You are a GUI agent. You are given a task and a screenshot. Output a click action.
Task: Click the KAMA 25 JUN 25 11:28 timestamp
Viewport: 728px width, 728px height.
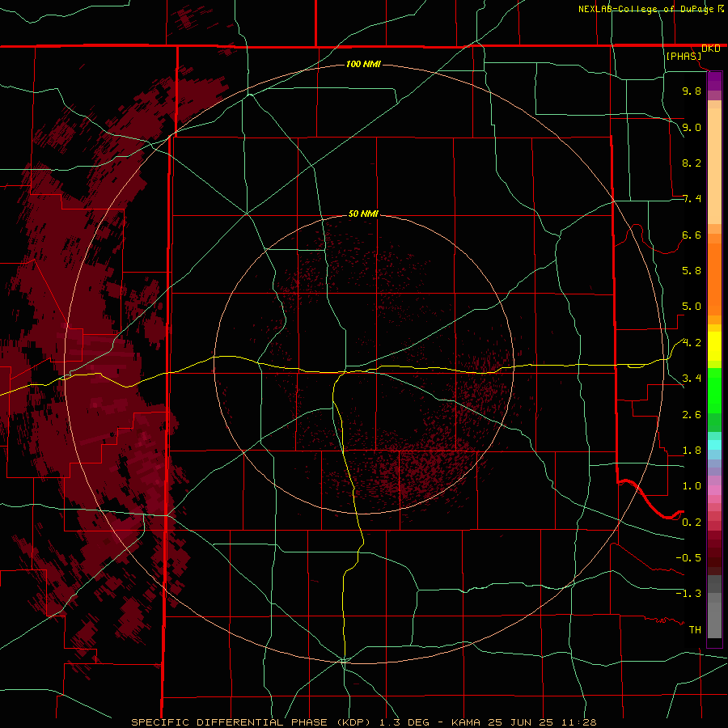pyautogui.click(x=523, y=722)
